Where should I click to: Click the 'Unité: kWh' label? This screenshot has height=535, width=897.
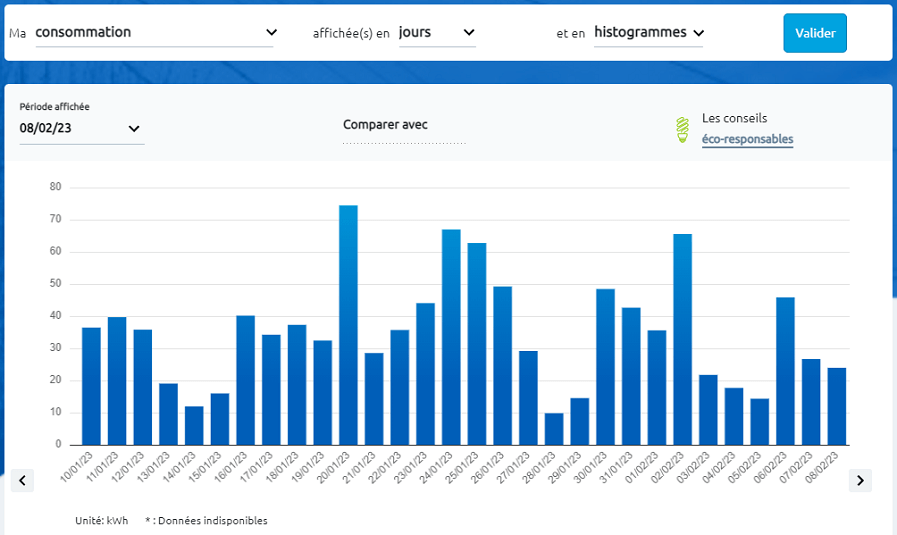[x=101, y=521]
